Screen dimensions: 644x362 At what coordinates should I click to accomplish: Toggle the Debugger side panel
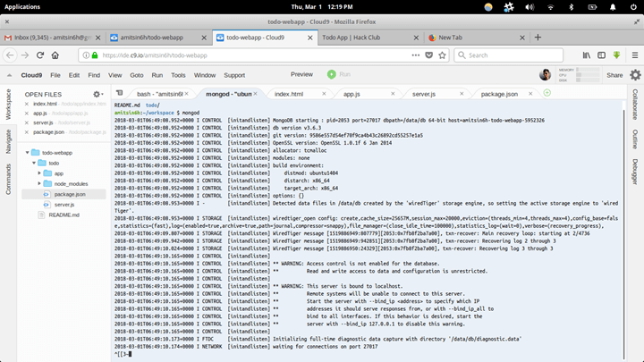(x=635, y=172)
